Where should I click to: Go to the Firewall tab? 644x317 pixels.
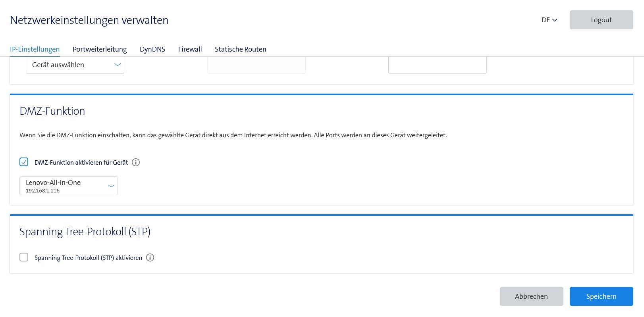190,49
